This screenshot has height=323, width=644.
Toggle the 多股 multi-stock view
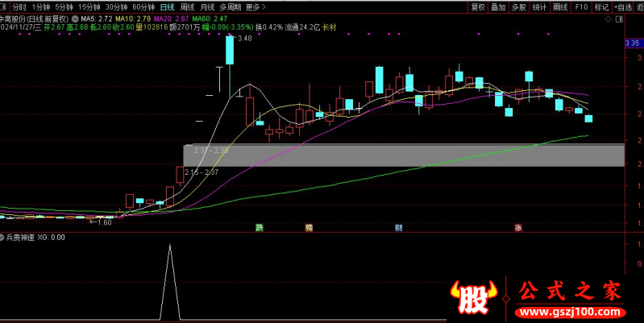[519, 6]
